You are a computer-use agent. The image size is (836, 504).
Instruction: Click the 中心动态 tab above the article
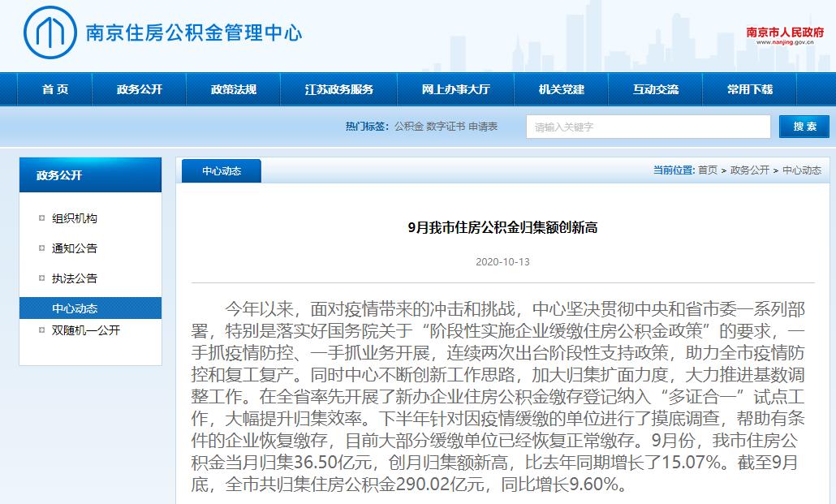[x=221, y=171]
